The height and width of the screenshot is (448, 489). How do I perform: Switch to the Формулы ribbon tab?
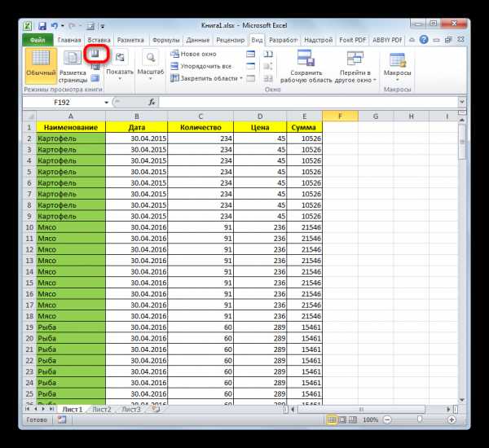click(166, 40)
